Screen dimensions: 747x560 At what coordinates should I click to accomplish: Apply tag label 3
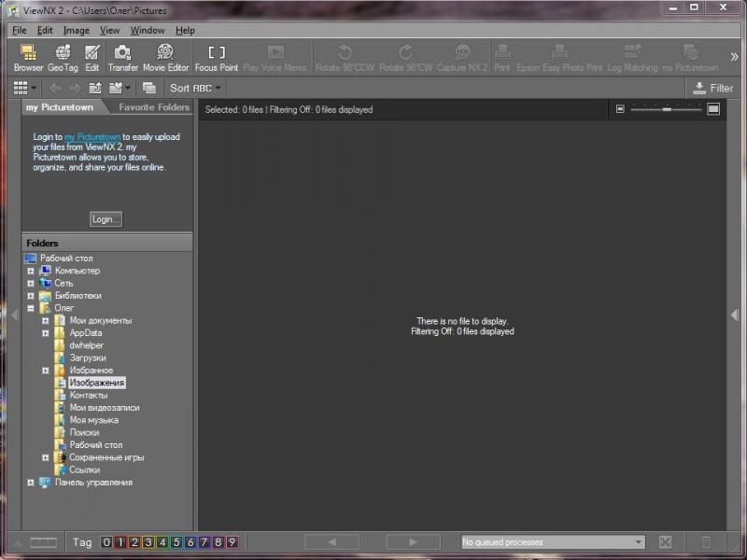coord(148,542)
